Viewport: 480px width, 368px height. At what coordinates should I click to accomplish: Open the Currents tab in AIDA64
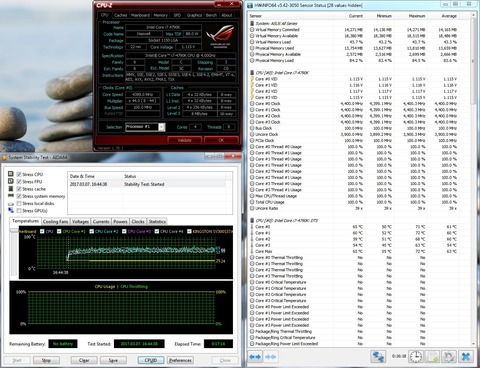tap(101, 222)
